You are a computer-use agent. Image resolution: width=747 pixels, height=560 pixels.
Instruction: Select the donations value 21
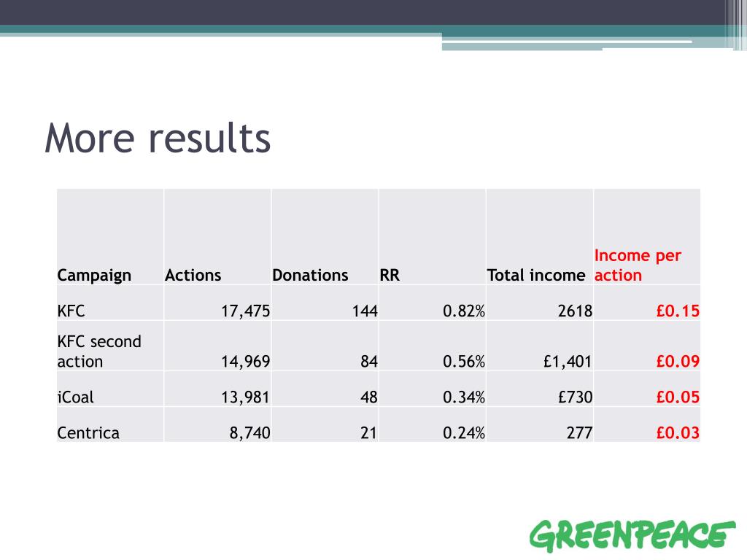coord(368,433)
